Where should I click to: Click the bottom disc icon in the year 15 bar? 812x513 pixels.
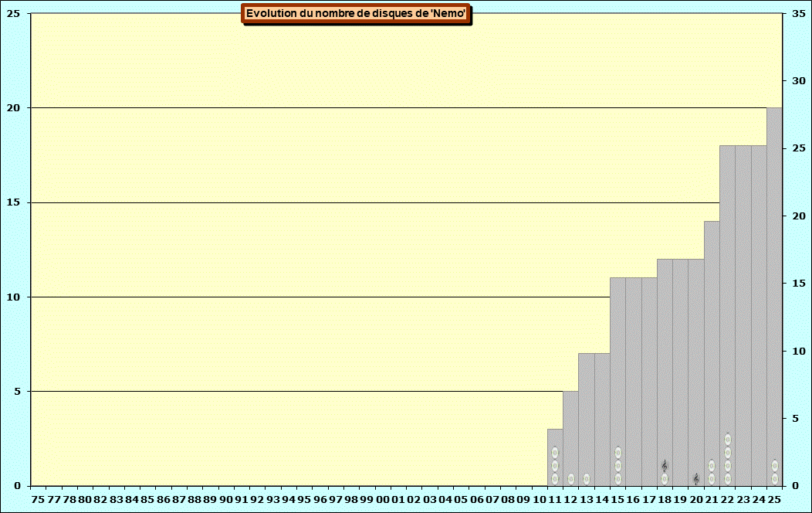[617, 479]
